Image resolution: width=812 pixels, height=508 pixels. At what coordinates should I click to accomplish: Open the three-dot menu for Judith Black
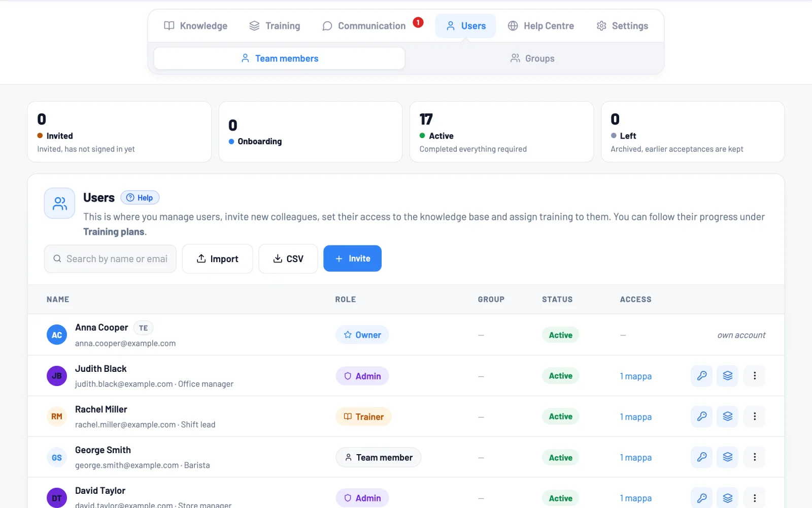755,376
